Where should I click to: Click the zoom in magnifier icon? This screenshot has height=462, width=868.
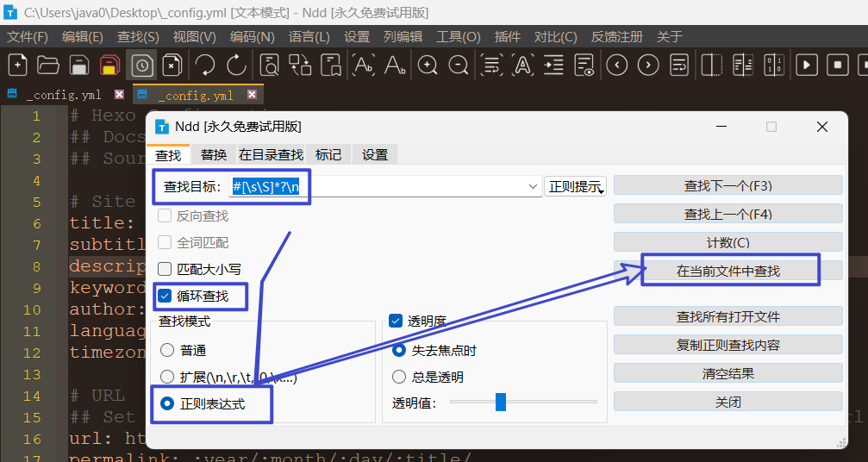click(x=428, y=65)
